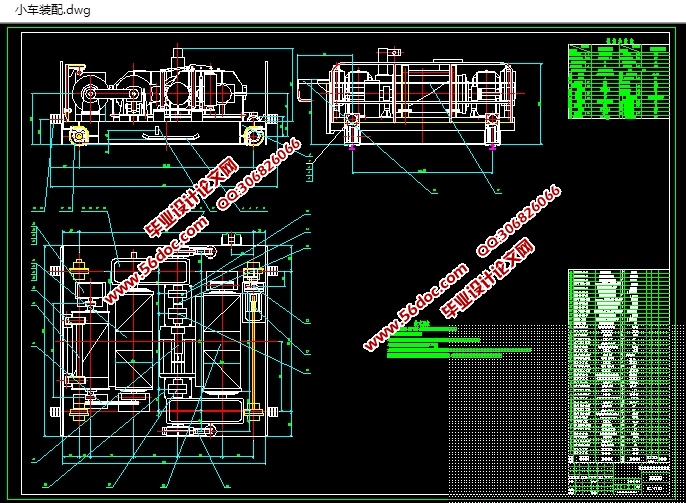Click the green technical requirements text block

pyautogui.click(x=458, y=341)
